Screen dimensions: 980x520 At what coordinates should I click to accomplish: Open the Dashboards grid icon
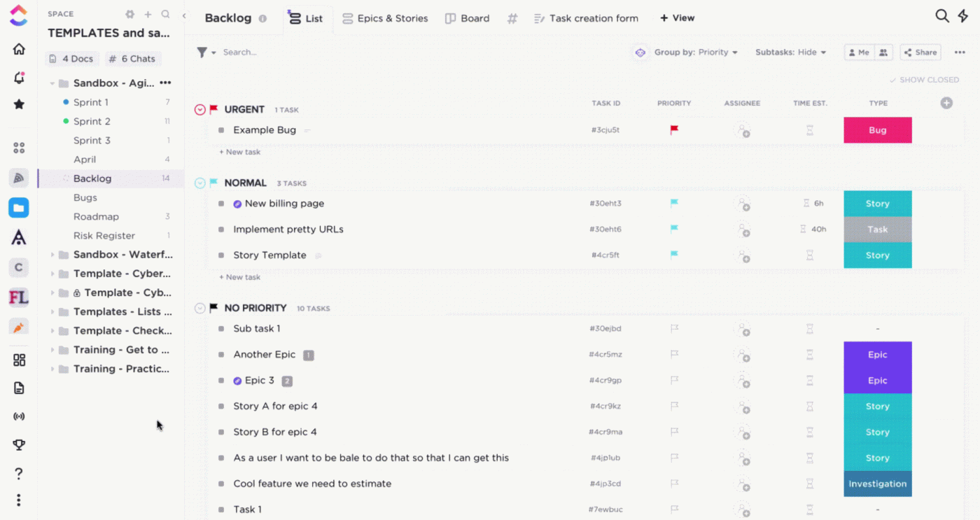tap(19, 360)
